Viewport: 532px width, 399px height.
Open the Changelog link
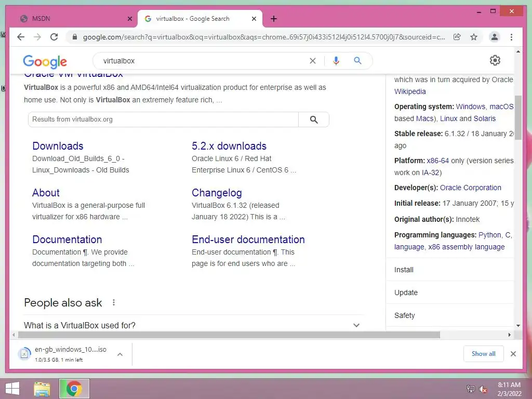(x=217, y=193)
